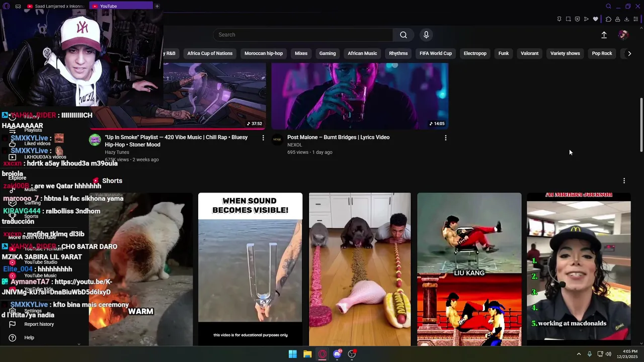644x362 pixels.
Task: Open OBS Studio from the taskbar
Action: [352, 354]
